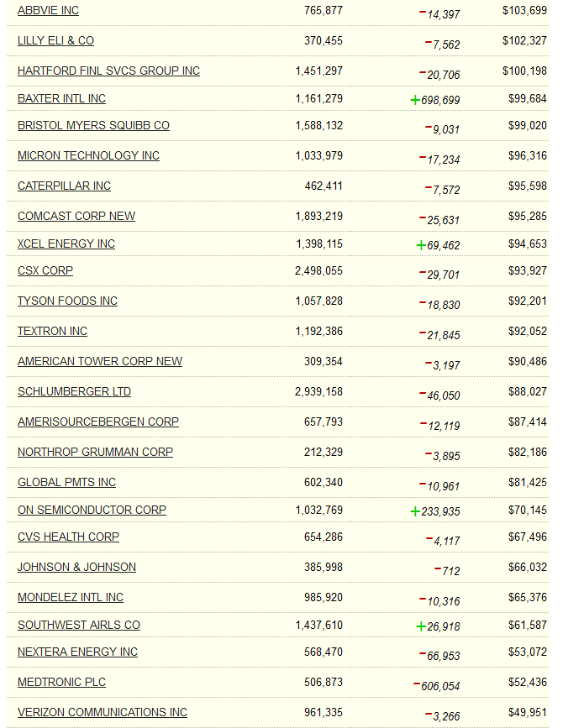The height and width of the screenshot is (728, 563).
Task: Open SCHLUMBERGER LTD link
Action: pyautogui.click(x=74, y=391)
